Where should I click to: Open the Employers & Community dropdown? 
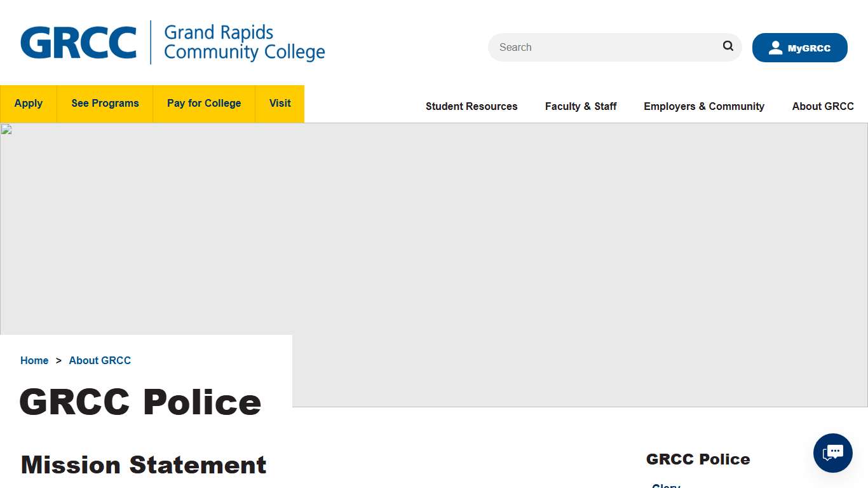(x=703, y=106)
